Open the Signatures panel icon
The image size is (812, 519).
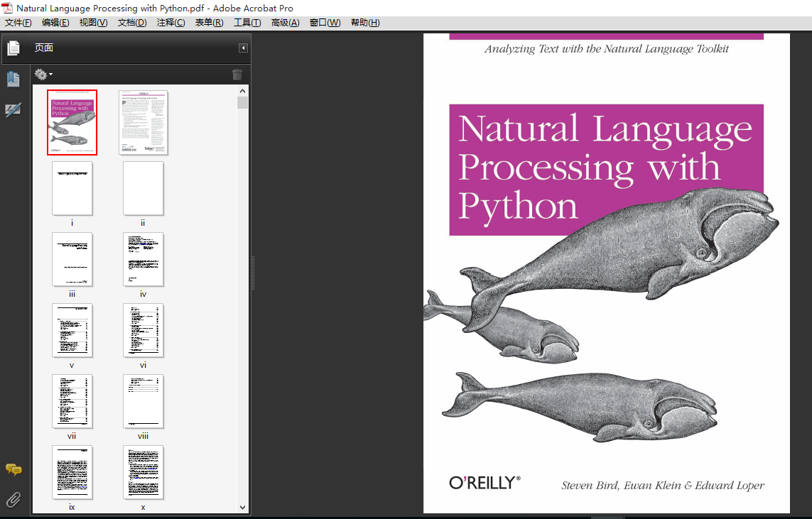click(13, 110)
